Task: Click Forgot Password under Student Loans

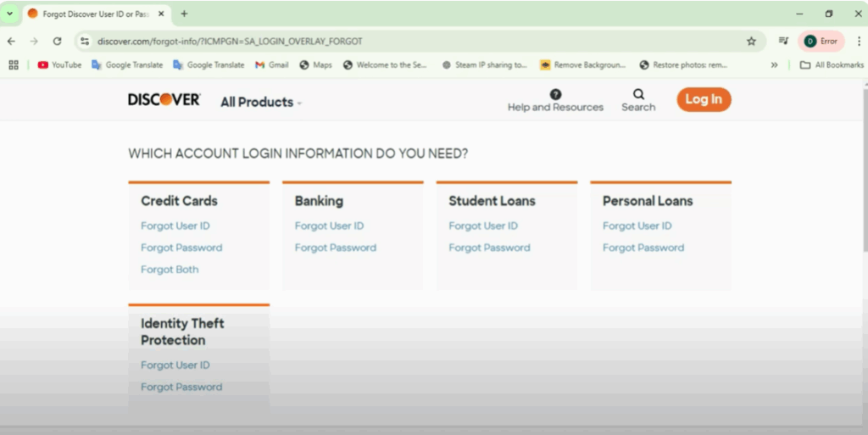Action: pyautogui.click(x=489, y=248)
